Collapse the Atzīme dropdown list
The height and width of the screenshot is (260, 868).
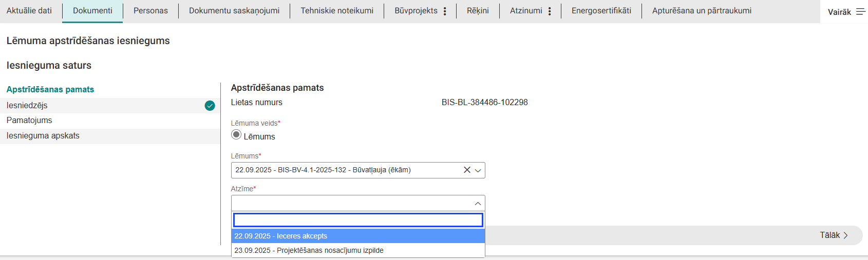(478, 204)
